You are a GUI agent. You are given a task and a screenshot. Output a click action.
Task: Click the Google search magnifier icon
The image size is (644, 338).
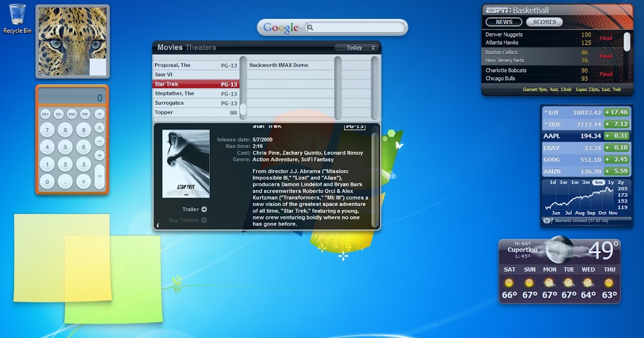pos(310,27)
